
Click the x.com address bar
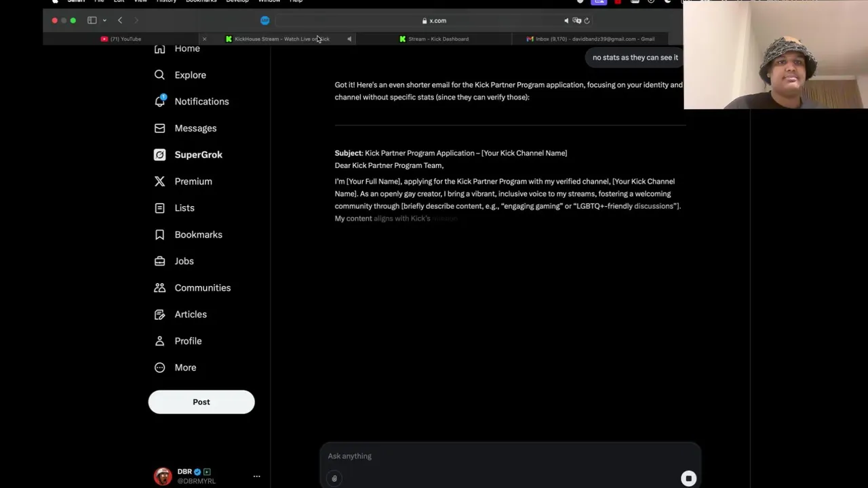point(434,20)
